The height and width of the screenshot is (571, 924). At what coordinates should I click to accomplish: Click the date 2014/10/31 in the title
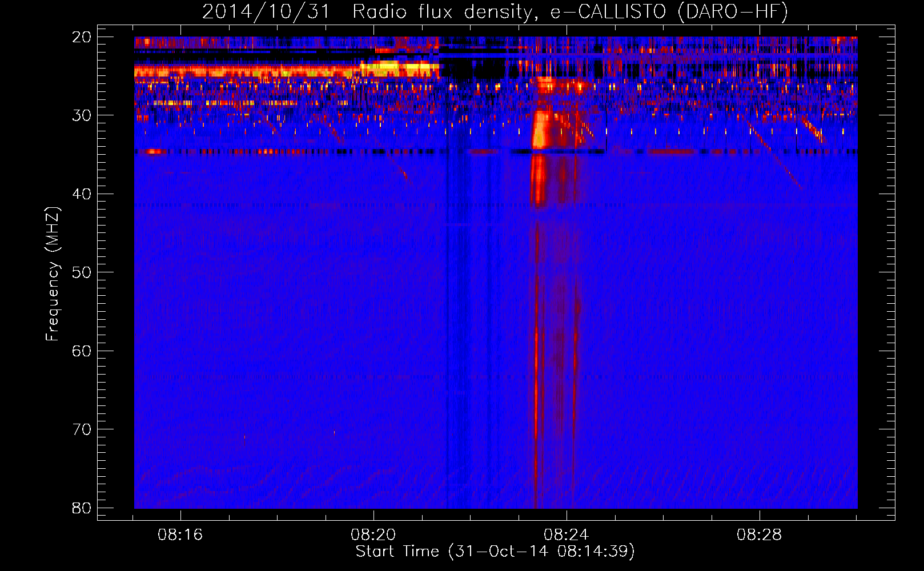(x=266, y=11)
